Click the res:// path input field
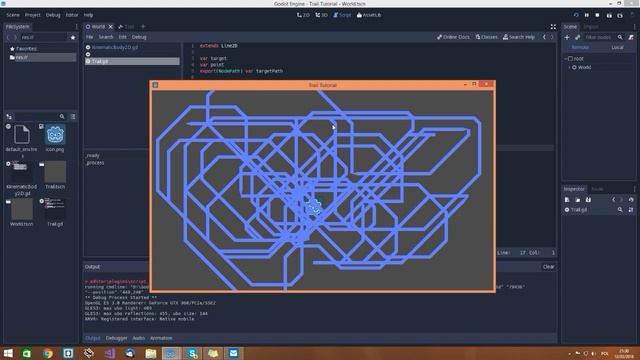Screen dimensions: 640x360 (44, 37)
